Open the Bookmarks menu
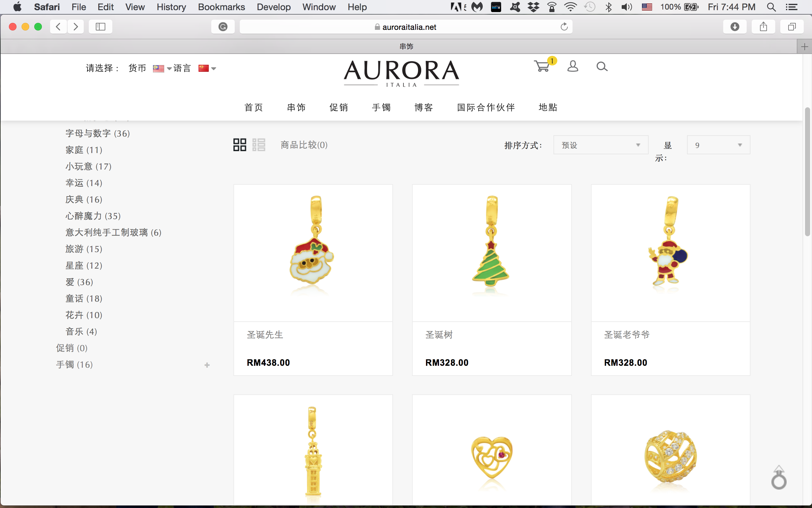Viewport: 812px width, 508px height. pyautogui.click(x=221, y=7)
